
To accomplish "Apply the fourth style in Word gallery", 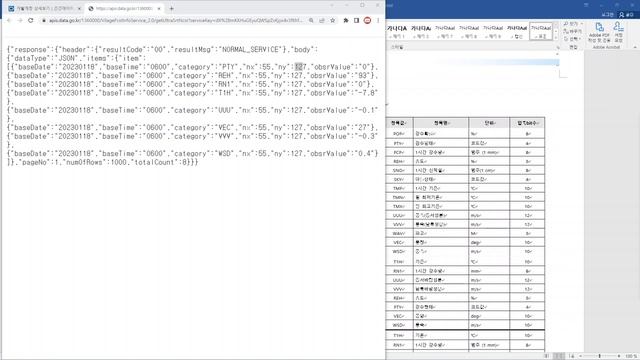I will (469, 31).
